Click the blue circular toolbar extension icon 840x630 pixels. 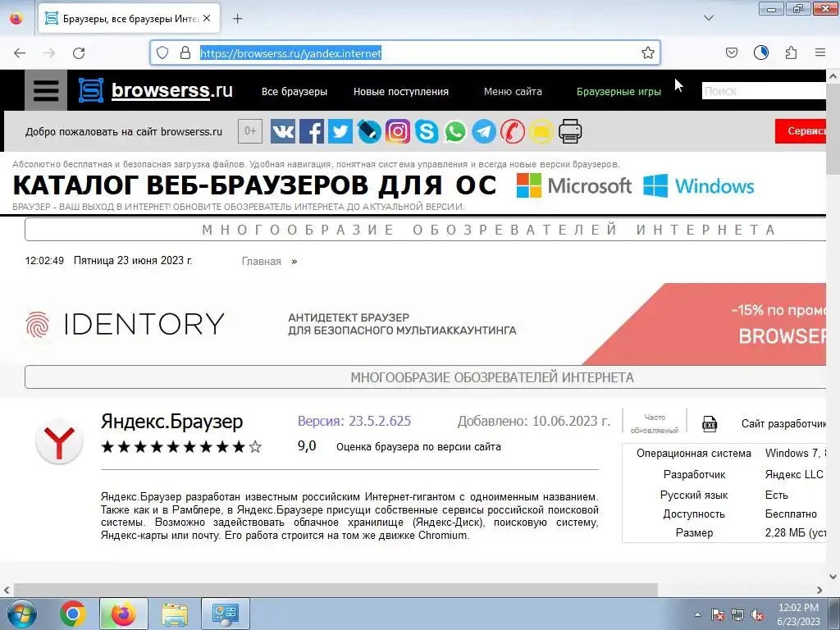pyautogui.click(x=760, y=52)
